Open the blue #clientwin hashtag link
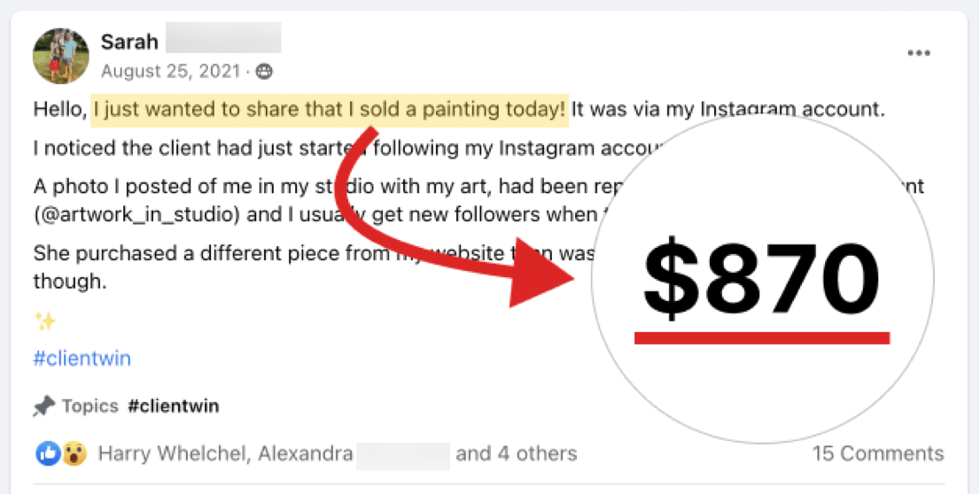Image resolution: width=980 pixels, height=494 pixels. click(82, 359)
